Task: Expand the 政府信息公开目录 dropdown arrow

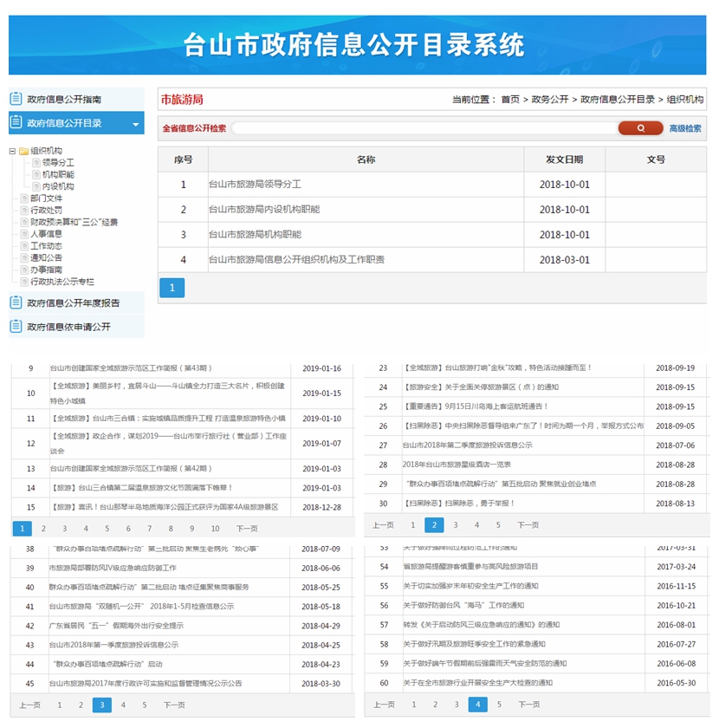Action: (x=135, y=125)
